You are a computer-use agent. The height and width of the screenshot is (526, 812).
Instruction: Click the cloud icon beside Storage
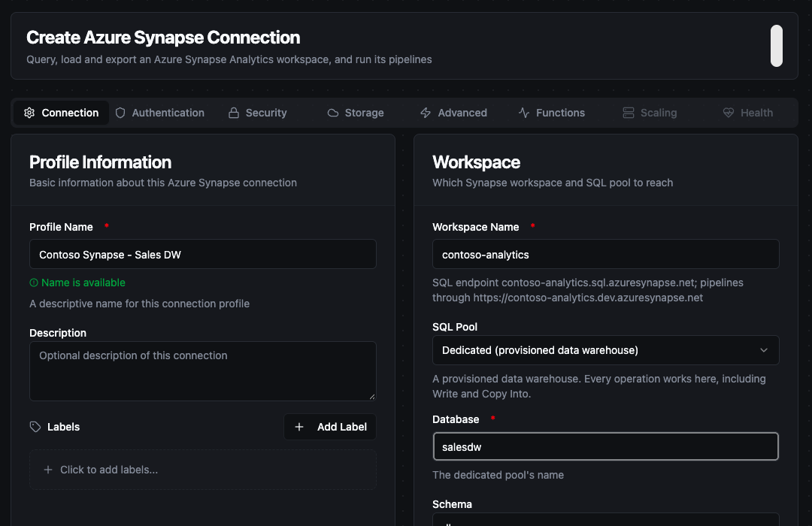tap(333, 113)
